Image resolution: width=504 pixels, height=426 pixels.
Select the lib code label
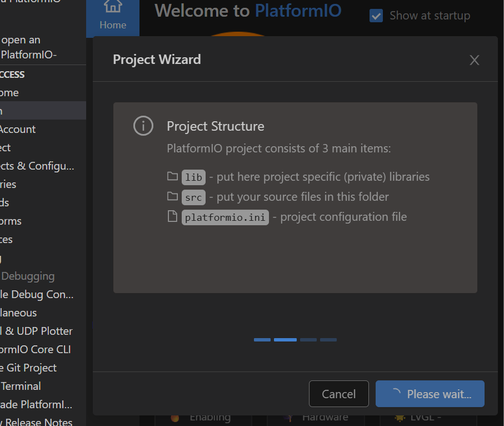tap(193, 177)
